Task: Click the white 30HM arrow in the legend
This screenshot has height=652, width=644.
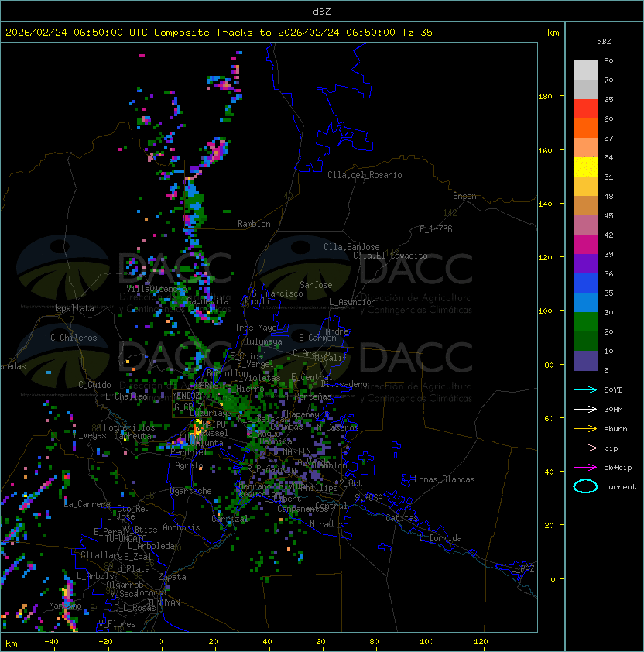Action: click(585, 410)
